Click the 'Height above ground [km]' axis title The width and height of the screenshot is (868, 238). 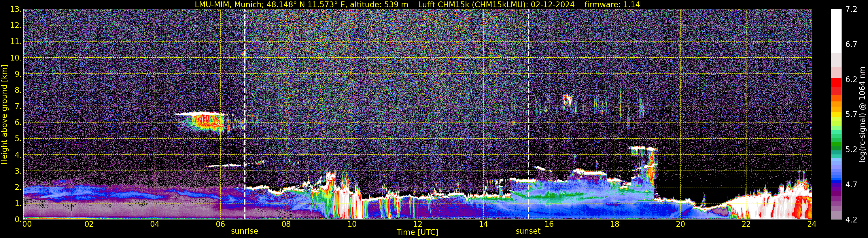tap(4, 114)
